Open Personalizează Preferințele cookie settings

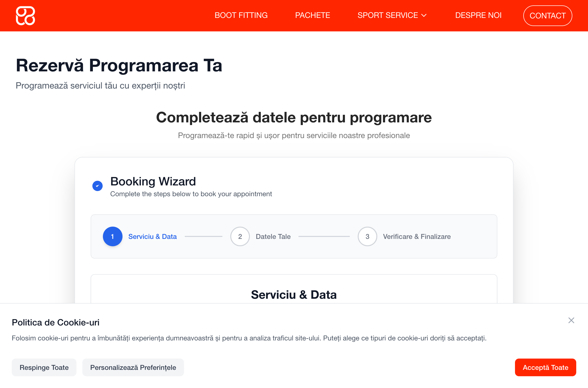click(133, 367)
